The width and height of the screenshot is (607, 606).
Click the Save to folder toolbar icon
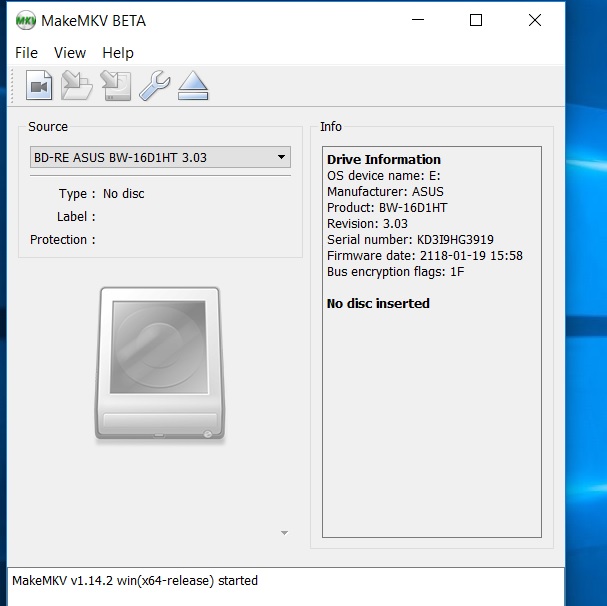tap(77, 85)
